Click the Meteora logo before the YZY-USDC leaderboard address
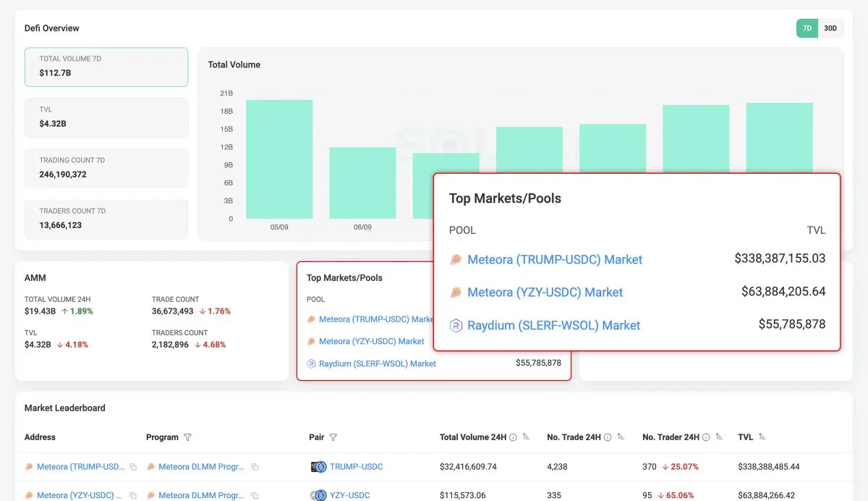The width and height of the screenshot is (868, 501). [29, 496]
